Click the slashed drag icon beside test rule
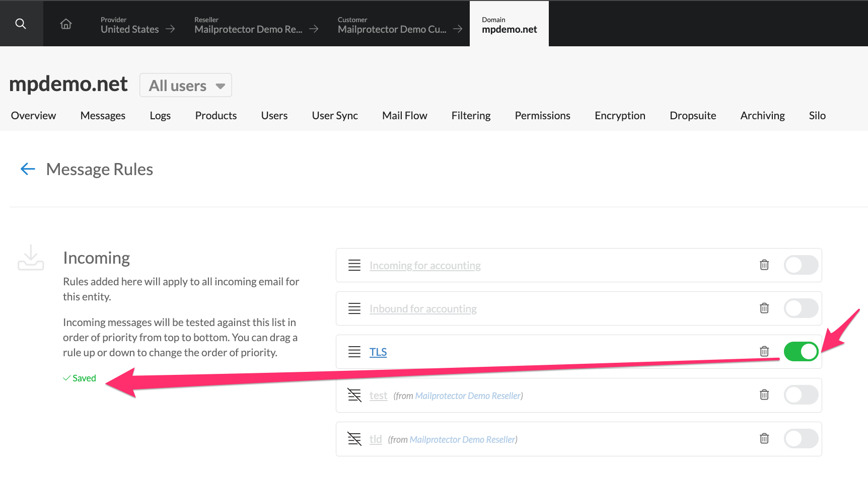The image size is (868, 477). (x=354, y=395)
